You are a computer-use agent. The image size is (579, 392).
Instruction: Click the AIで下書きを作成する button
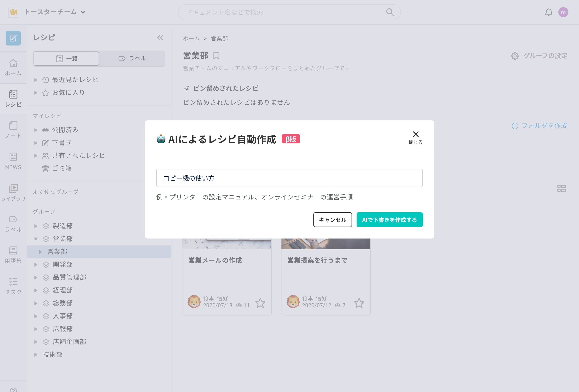pos(389,219)
